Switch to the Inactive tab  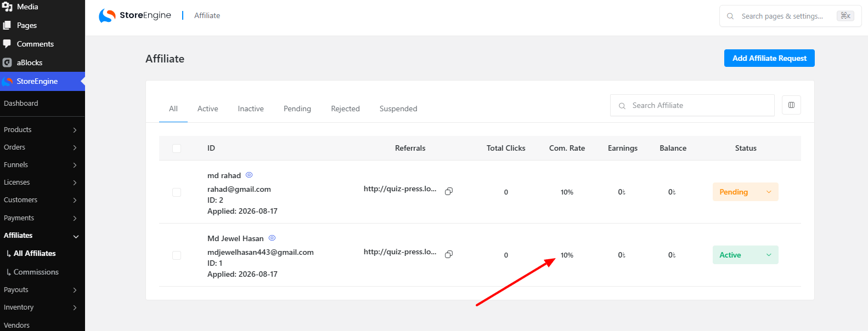pyautogui.click(x=251, y=109)
